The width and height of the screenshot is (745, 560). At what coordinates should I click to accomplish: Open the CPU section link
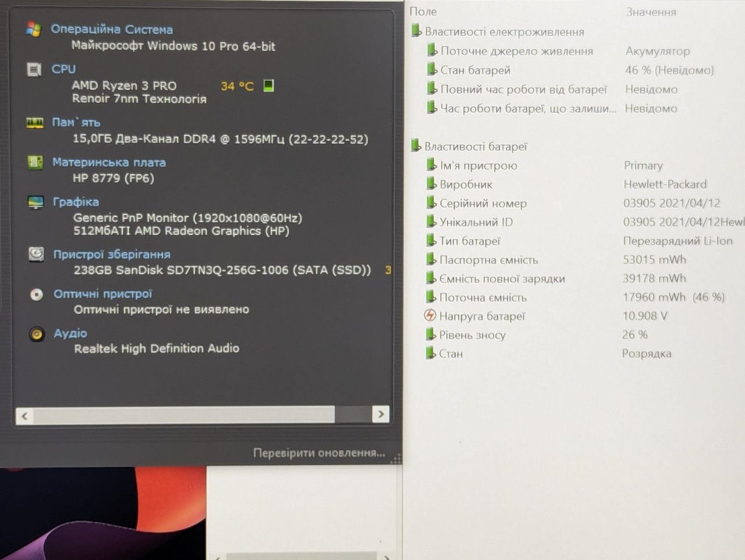(x=63, y=69)
